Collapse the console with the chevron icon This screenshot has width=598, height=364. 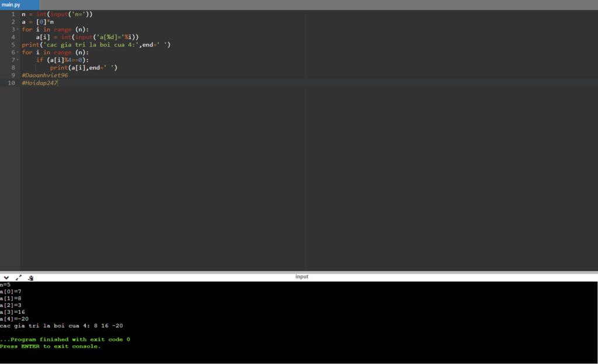(x=6, y=278)
